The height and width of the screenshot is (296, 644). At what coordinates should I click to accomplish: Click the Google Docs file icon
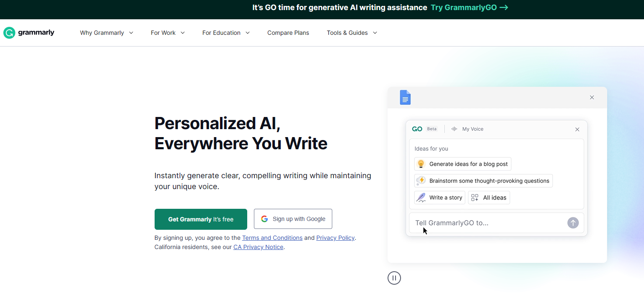pos(405,97)
